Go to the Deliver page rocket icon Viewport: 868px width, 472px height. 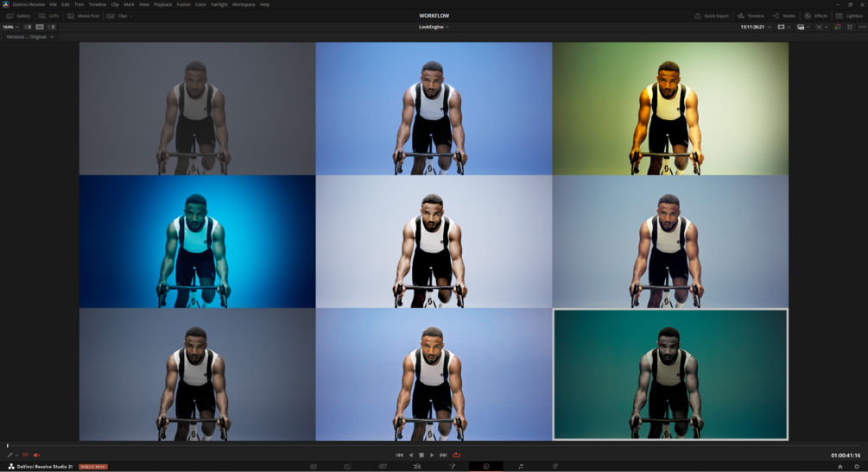pyautogui.click(x=554, y=467)
